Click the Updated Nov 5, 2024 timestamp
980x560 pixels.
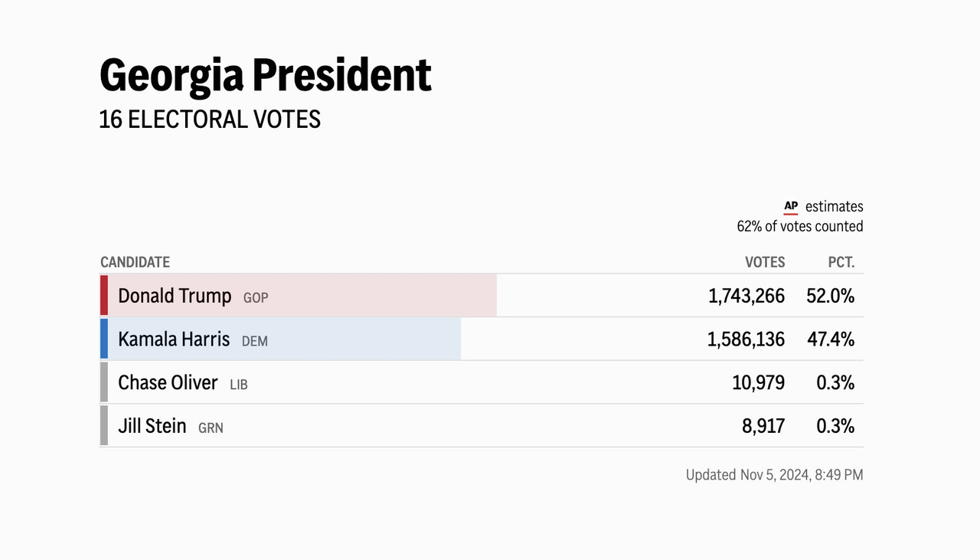pyautogui.click(x=774, y=475)
